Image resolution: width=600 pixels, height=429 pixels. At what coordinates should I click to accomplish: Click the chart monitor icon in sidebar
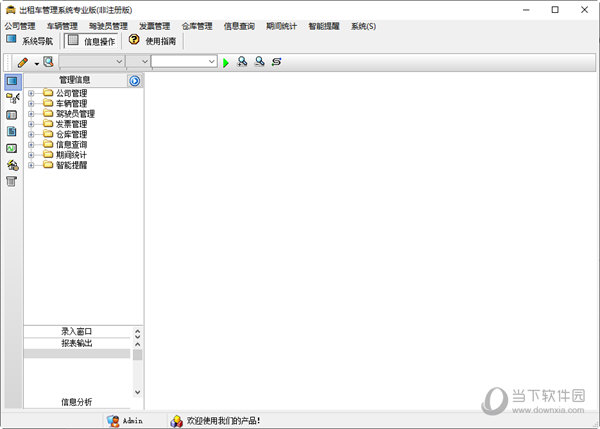point(12,148)
